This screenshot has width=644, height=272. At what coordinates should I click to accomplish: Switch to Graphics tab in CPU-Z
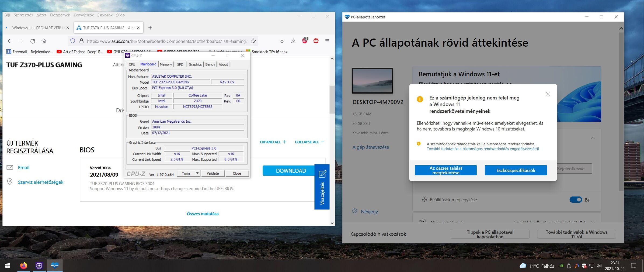point(195,64)
